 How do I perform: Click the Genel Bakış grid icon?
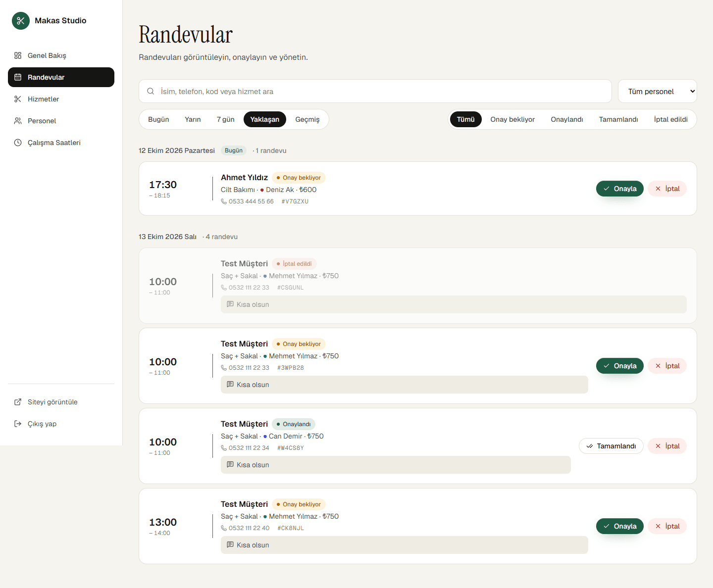[18, 55]
